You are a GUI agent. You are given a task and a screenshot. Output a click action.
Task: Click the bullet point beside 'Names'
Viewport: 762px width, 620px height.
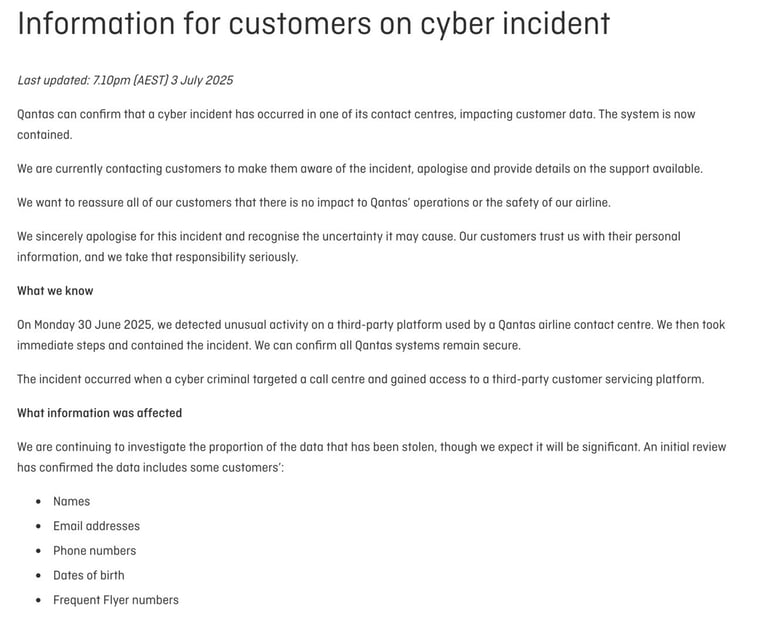click(x=39, y=502)
